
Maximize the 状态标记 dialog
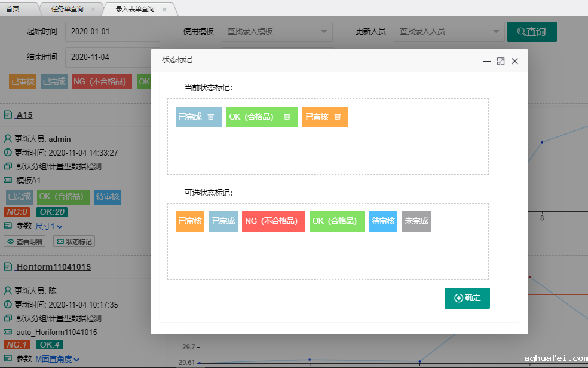(501, 61)
